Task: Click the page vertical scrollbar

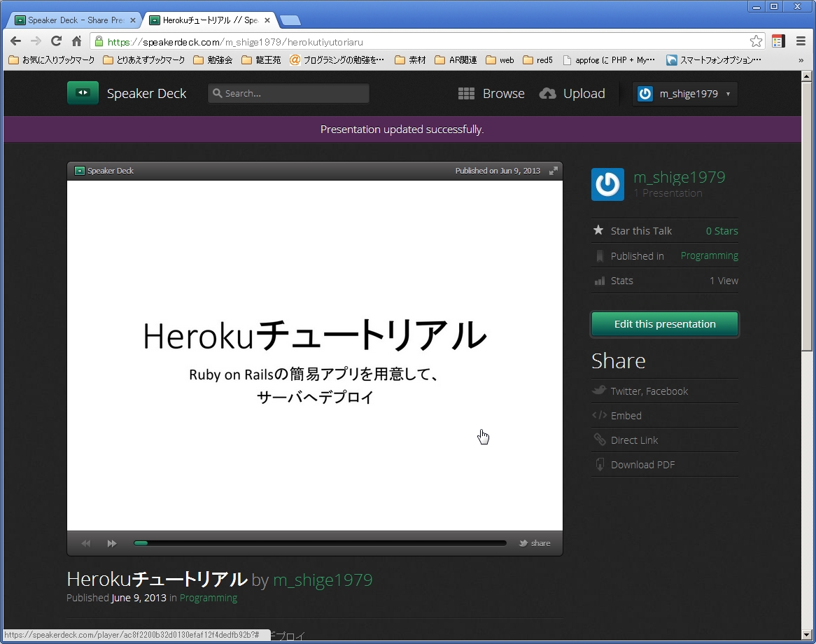Action: click(807, 356)
